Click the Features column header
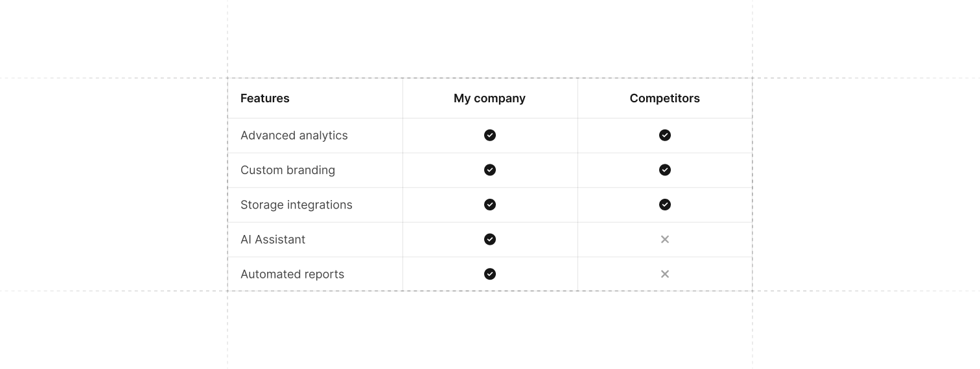980x369 pixels. 265,98
